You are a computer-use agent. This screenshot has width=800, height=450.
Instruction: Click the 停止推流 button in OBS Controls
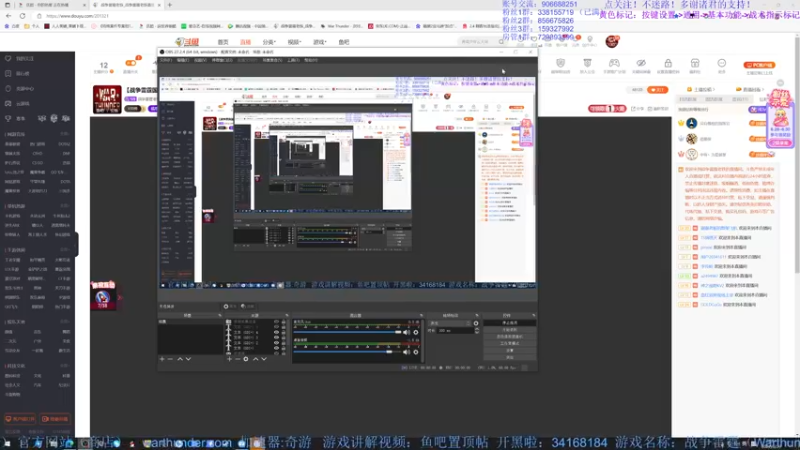[x=510, y=322]
